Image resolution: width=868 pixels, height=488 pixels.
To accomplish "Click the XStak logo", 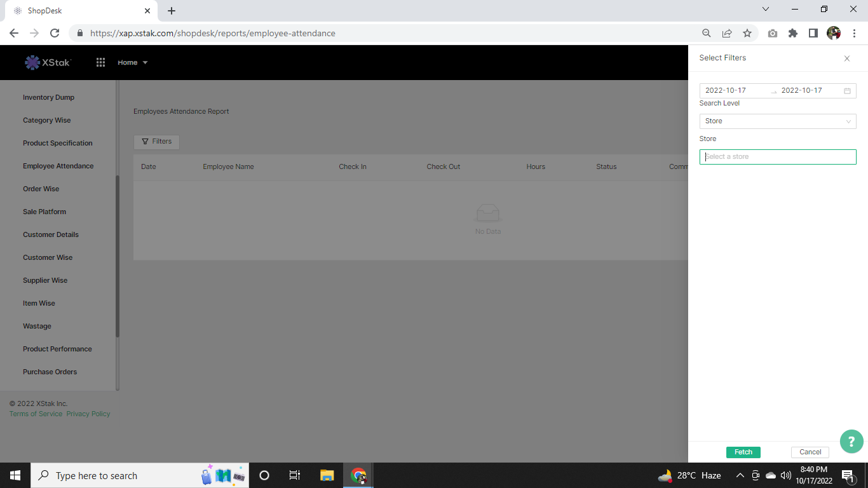I will 48,62.
